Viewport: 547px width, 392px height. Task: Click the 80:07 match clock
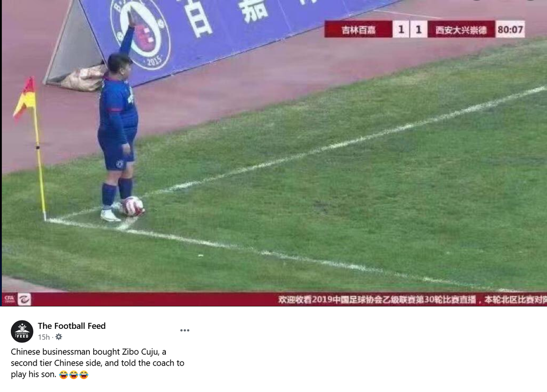click(x=510, y=29)
